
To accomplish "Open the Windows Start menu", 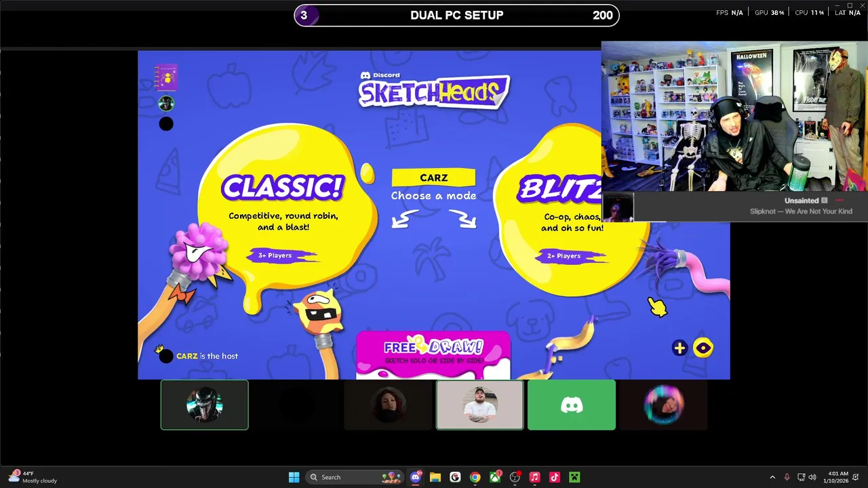I will click(294, 477).
